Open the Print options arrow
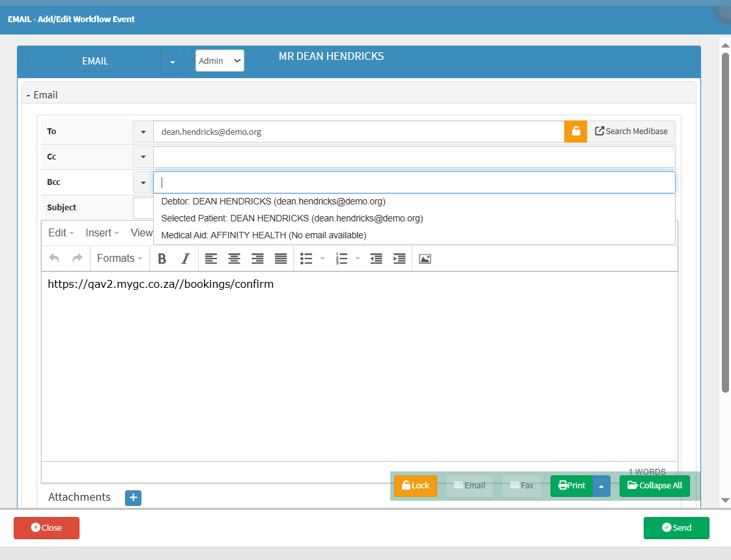The width and height of the screenshot is (731, 560). click(x=601, y=486)
